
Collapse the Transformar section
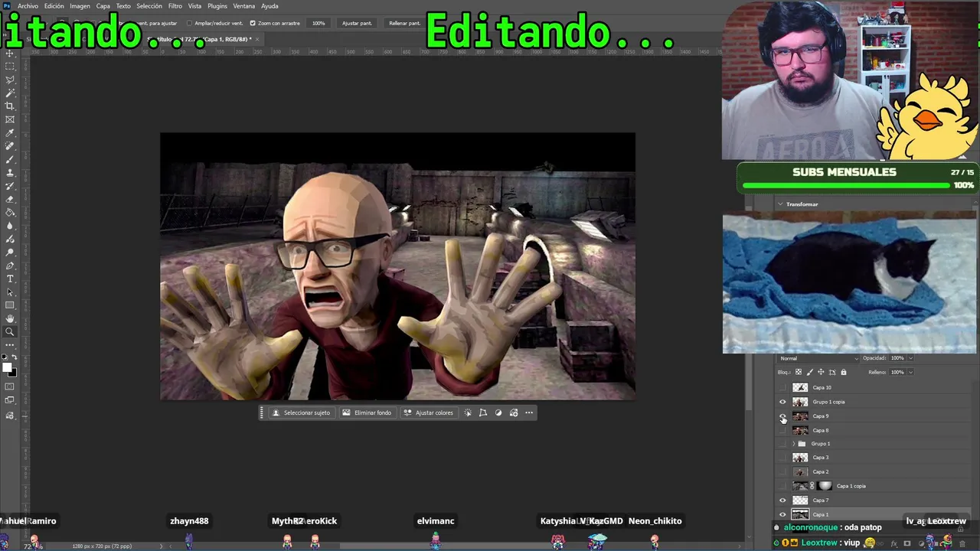tap(780, 204)
